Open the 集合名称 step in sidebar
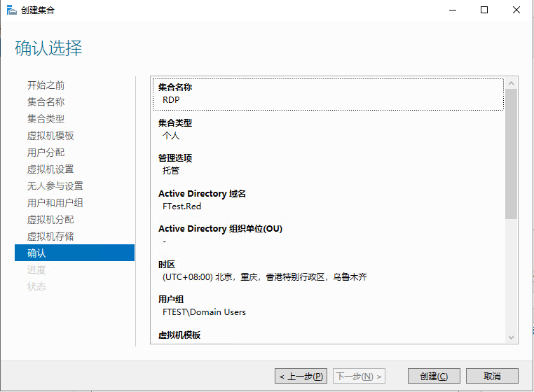Image resolution: width=534 pixels, height=392 pixels. (x=46, y=102)
